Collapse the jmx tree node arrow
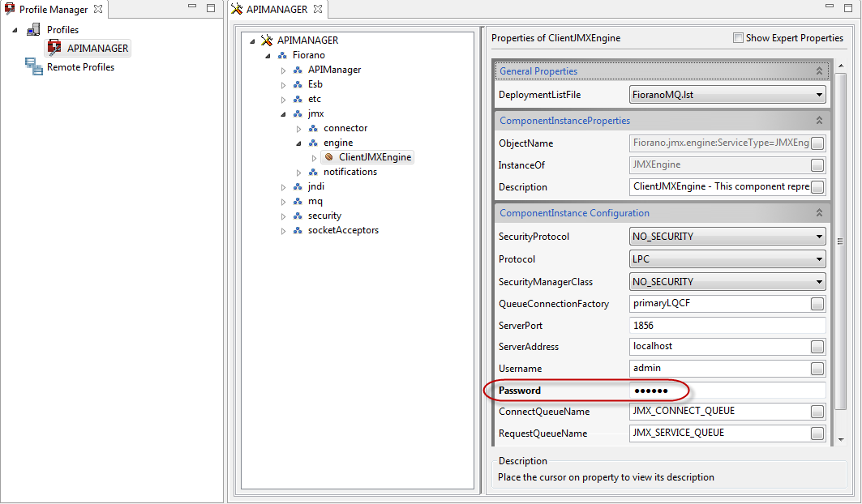Screen dimensions: 862x504 284,113
